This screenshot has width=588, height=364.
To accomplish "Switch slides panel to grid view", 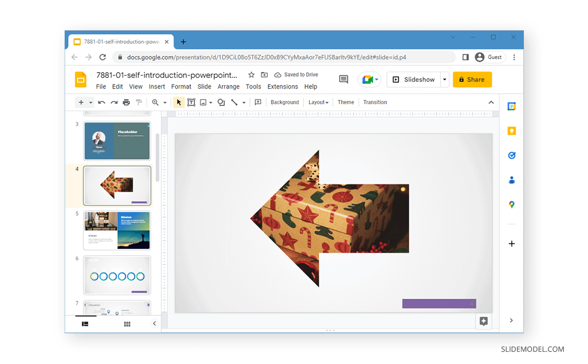I will click(127, 324).
